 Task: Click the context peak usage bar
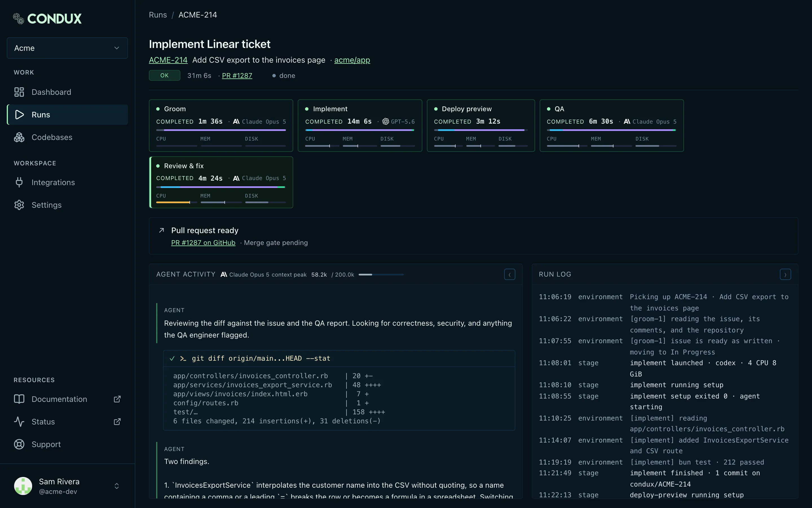[x=381, y=275]
